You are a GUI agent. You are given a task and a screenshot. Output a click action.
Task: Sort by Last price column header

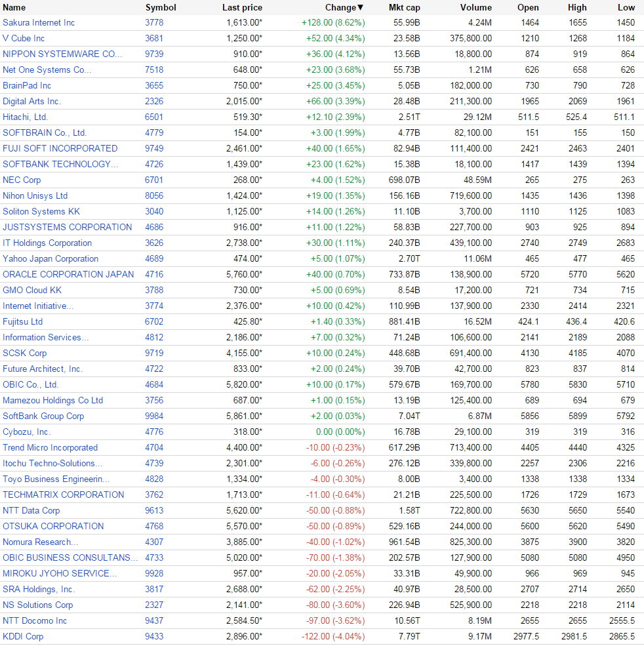(x=242, y=7)
